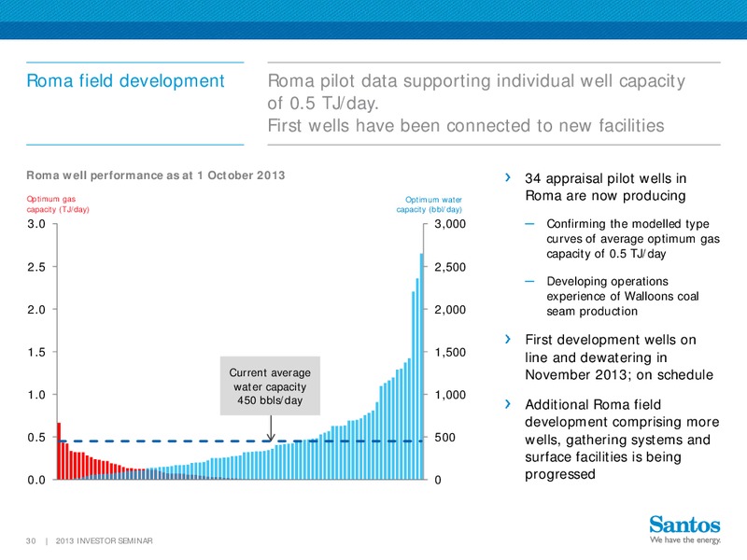Screen dimensions: 747x560
Task: Click the right axis value '3,000'
Action: point(450,224)
